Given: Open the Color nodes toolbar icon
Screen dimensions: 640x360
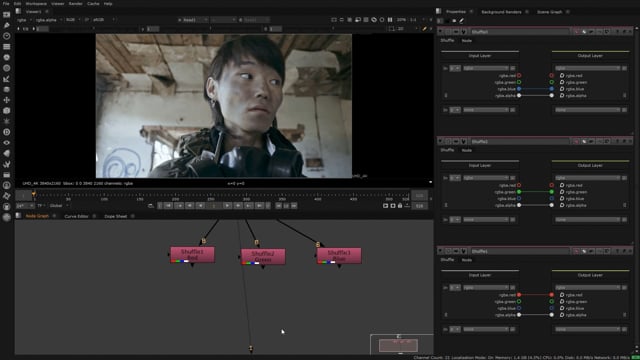Looking at the screenshot, I should click(x=7, y=58).
